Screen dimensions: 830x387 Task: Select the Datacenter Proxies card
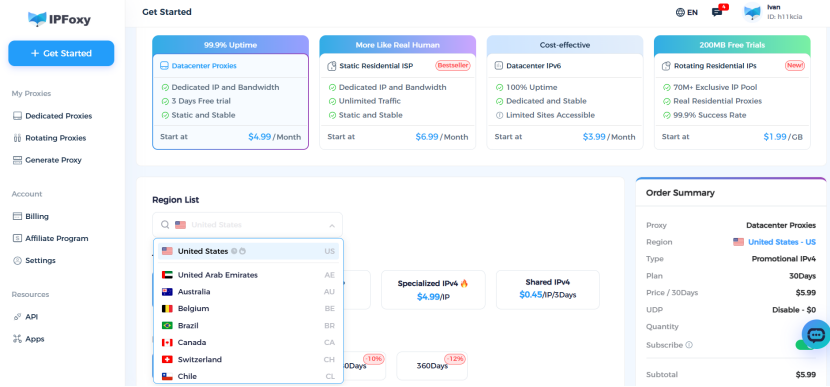(230, 93)
